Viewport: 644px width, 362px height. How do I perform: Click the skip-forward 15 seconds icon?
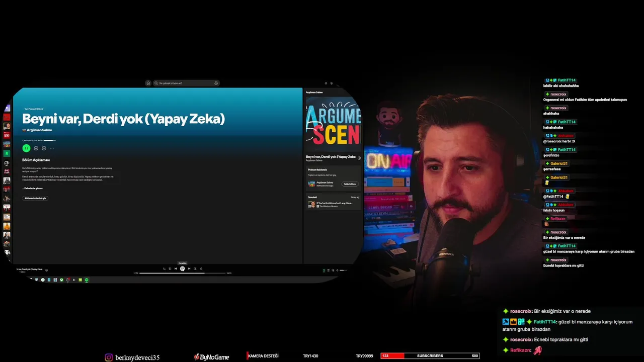click(x=195, y=268)
